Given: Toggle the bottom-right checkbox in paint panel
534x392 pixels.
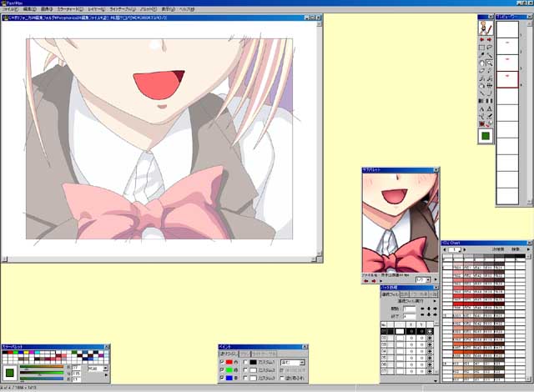Looking at the screenshot, I should [282, 378].
